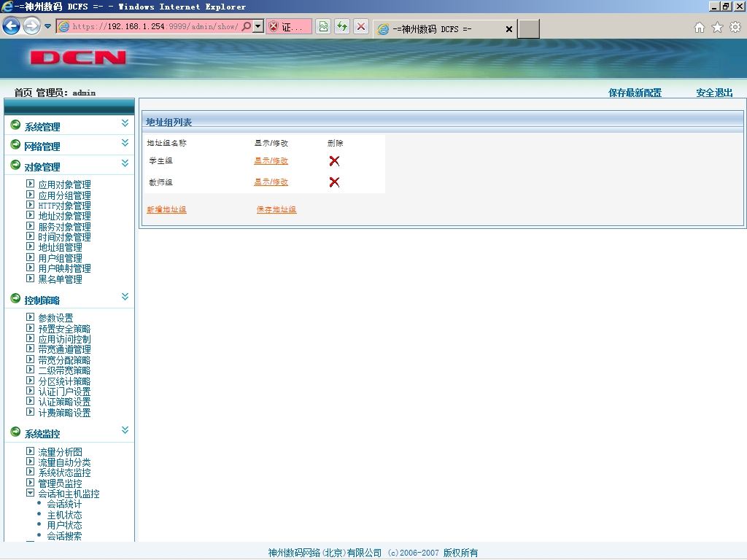Click the browser Home icon
This screenshot has width=747, height=560.
[700, 27]
